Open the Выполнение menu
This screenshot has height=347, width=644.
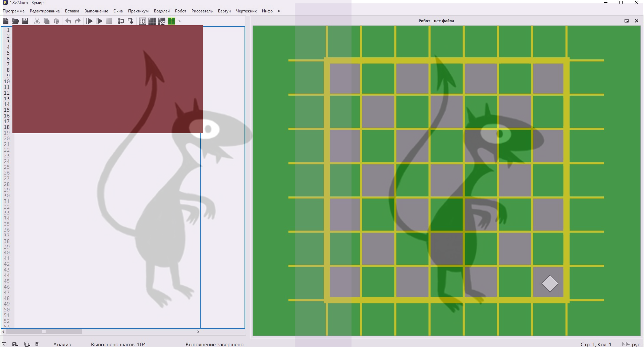pyautogui.click(x=96, y=11)
